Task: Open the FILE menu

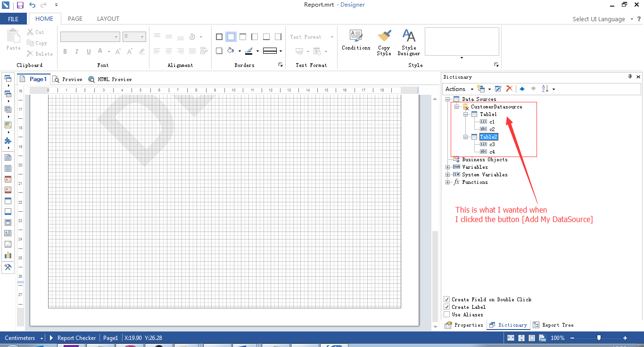Action: (13, 19)
